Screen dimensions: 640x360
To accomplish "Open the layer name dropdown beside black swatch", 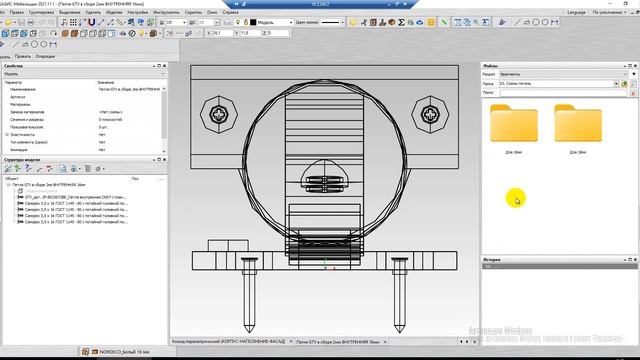I will tap(291, 22).
